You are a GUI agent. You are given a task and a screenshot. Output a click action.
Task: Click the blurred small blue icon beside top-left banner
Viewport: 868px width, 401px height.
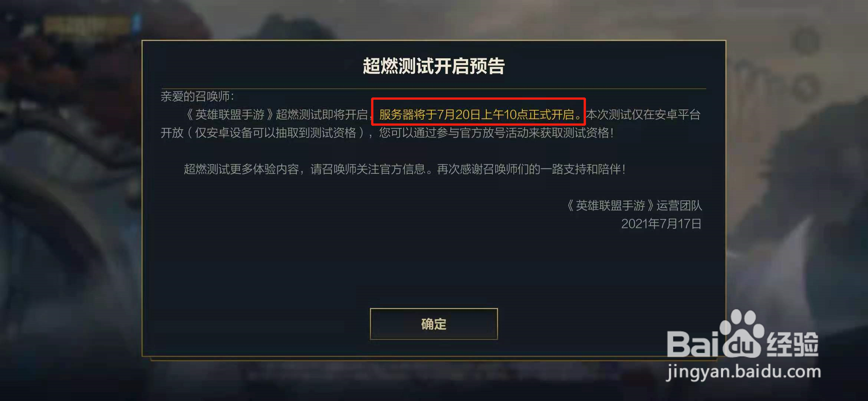pyautogui.click(x=137, y=23)
